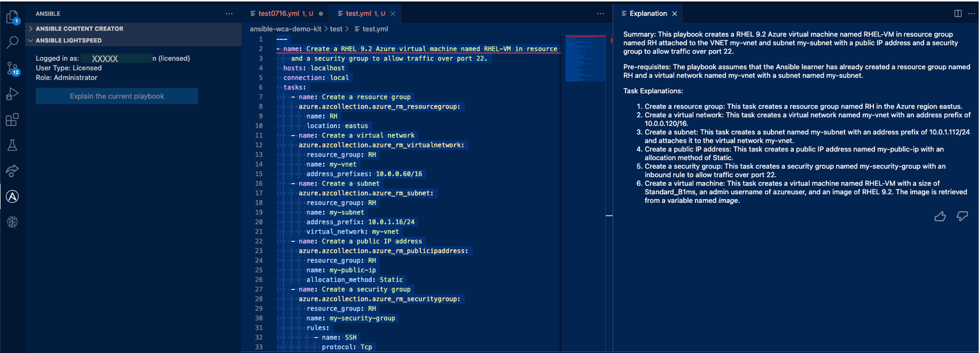Click the 'Task Explanations:' heading
Image resolution: width=980 pixels, height=353 pixels.
point(653,91)
